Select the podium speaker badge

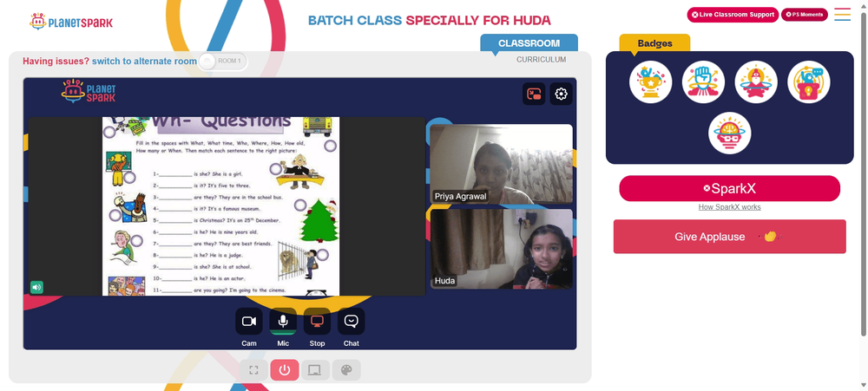tap(809, 81)
